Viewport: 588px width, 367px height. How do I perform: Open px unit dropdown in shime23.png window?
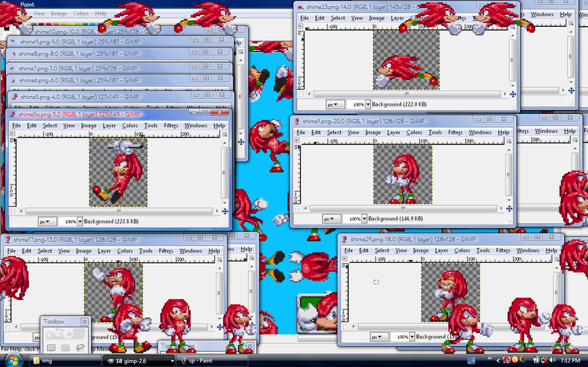[x=335, y=104]
